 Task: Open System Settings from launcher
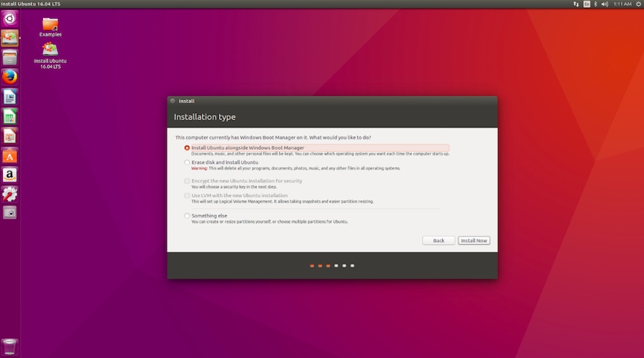coord(9,195)
